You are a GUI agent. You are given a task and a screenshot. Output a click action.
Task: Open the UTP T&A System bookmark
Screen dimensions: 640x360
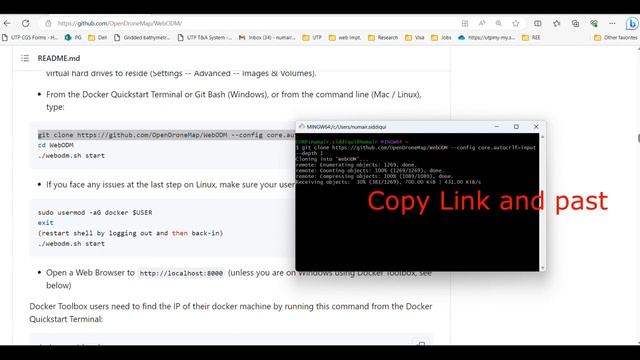click(x=205, y=38)
